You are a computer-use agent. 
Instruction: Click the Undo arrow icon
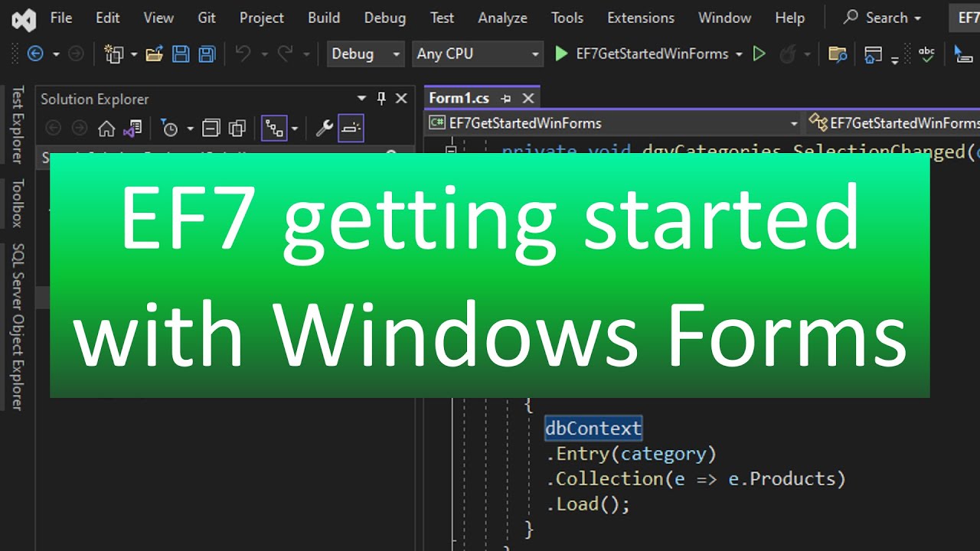(243, 54)
